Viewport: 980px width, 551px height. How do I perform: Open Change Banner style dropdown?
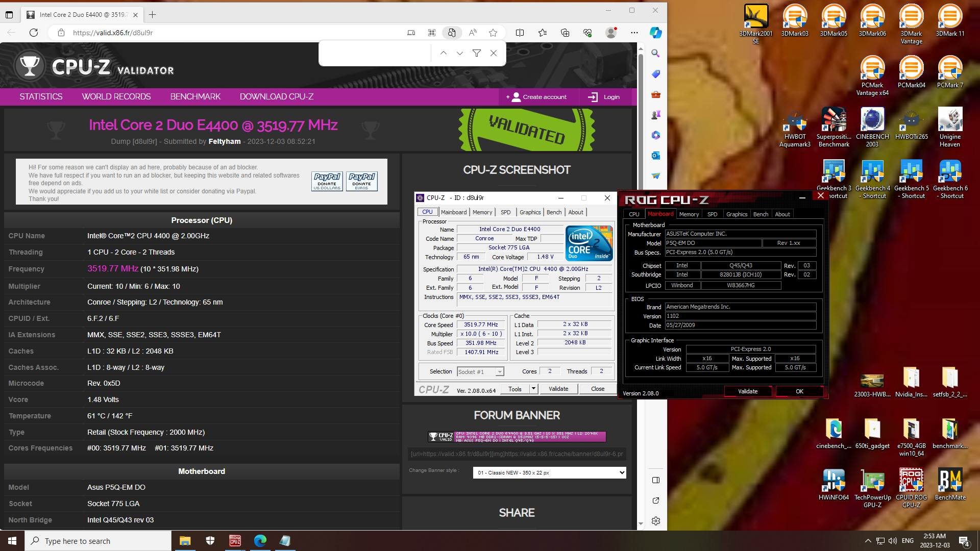pos(549,472)
